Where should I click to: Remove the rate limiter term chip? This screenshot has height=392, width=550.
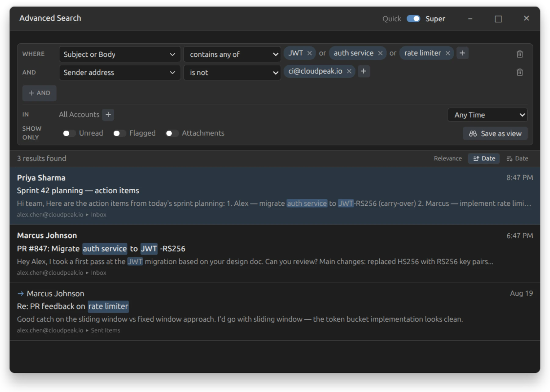[x=448, y=53]
